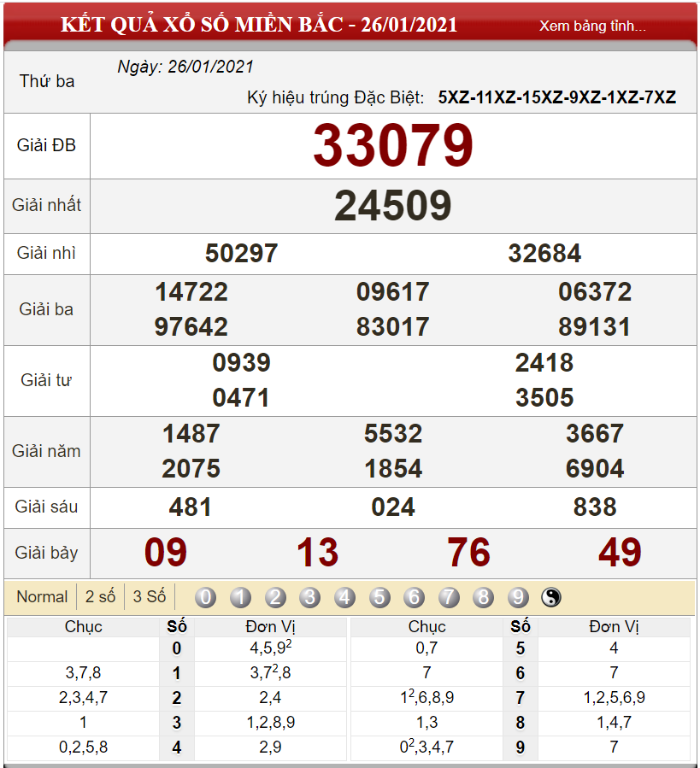Click Đơn Vị cell 1,2,5,6,9 in row 7

click(x=615, y=697)
